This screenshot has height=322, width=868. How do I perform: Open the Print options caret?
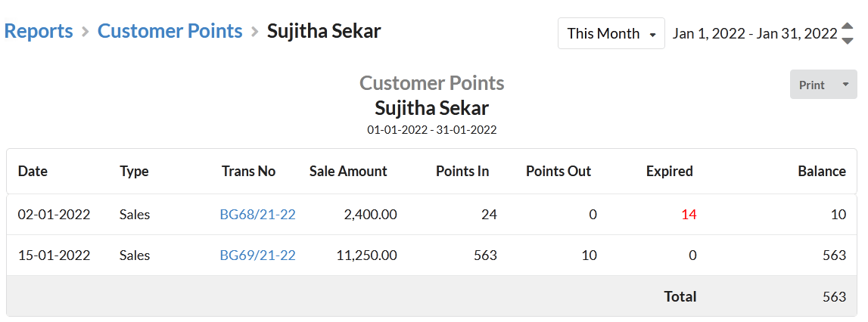(845, 85)
